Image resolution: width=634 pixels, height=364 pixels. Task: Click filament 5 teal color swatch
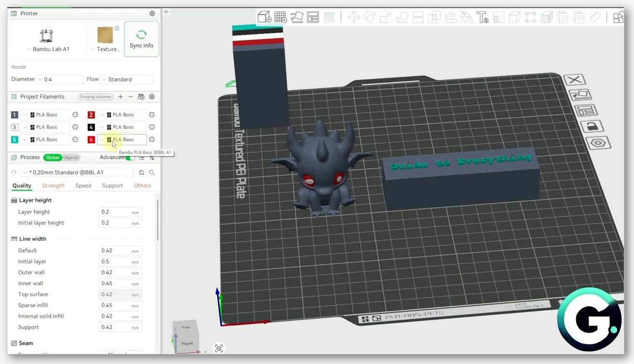(14, 140)
